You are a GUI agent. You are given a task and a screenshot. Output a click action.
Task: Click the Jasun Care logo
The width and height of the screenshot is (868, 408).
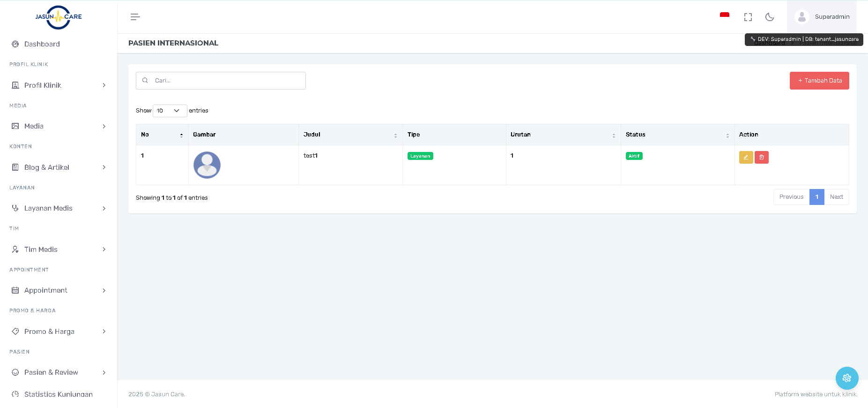pyautogui.click(x=59, y=17)
